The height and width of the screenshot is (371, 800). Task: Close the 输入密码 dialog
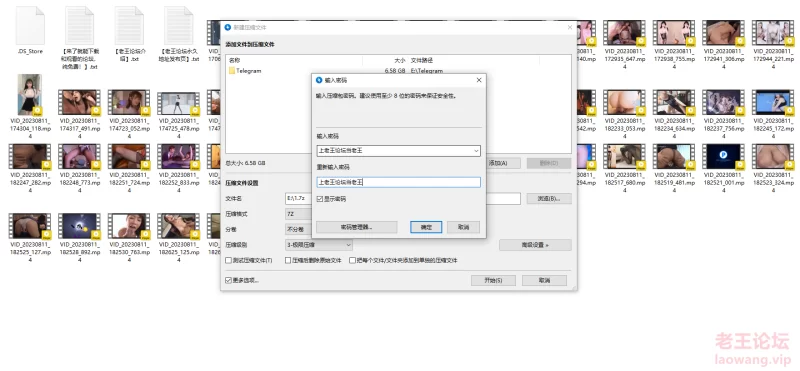[479, 80]
